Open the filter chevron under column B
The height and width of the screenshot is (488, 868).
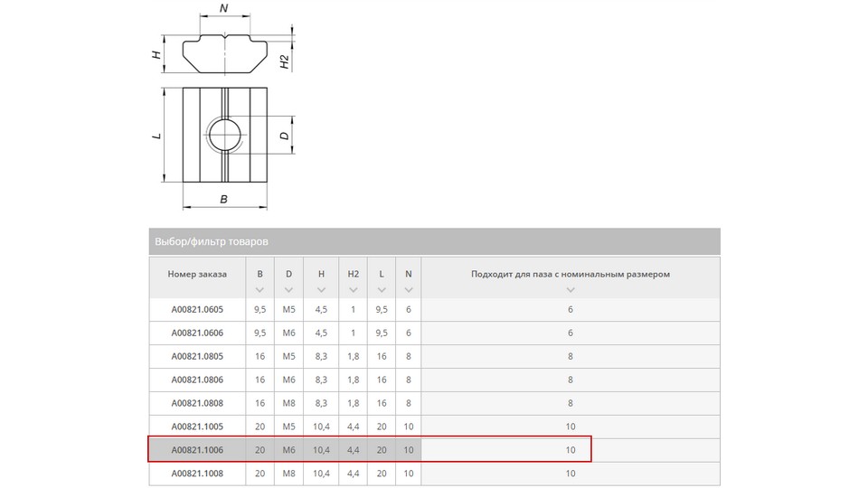coord(259,290)
